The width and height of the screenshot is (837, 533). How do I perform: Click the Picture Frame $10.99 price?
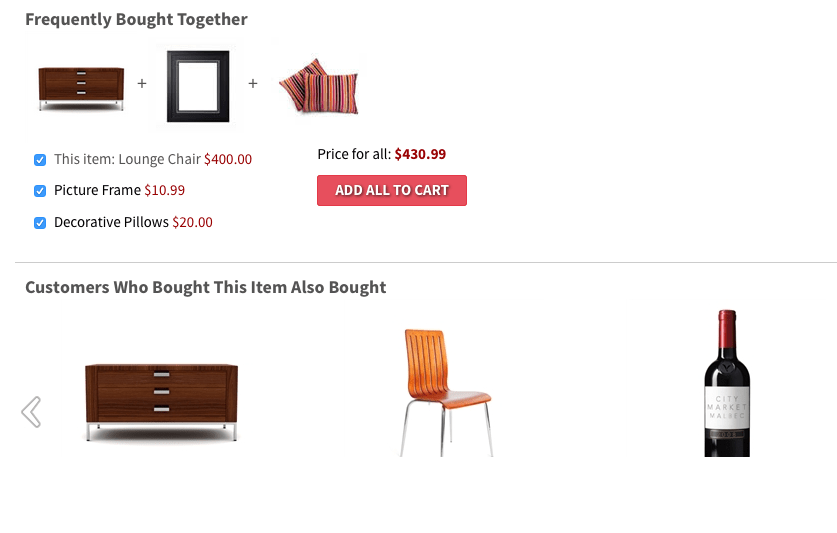[x=164, y=190]
